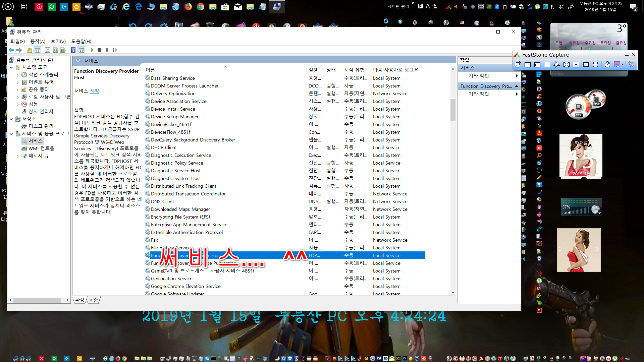644x362 pixels.
Task: Select FastStone full screen capture
Action: click(567, 64)
